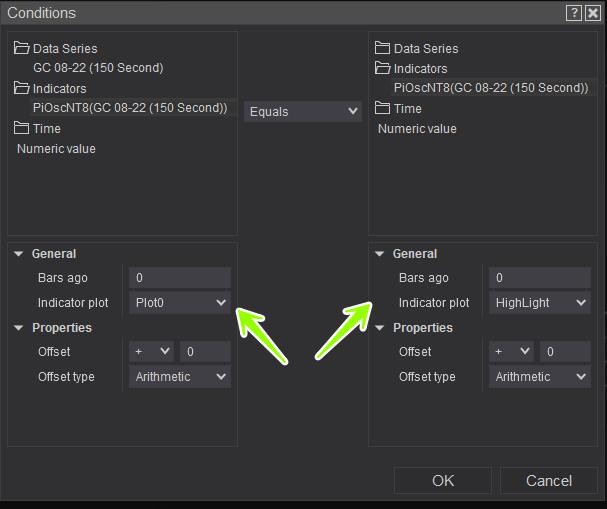Click right Offset value field
This screenshot has height=509, width=607.
565,351
